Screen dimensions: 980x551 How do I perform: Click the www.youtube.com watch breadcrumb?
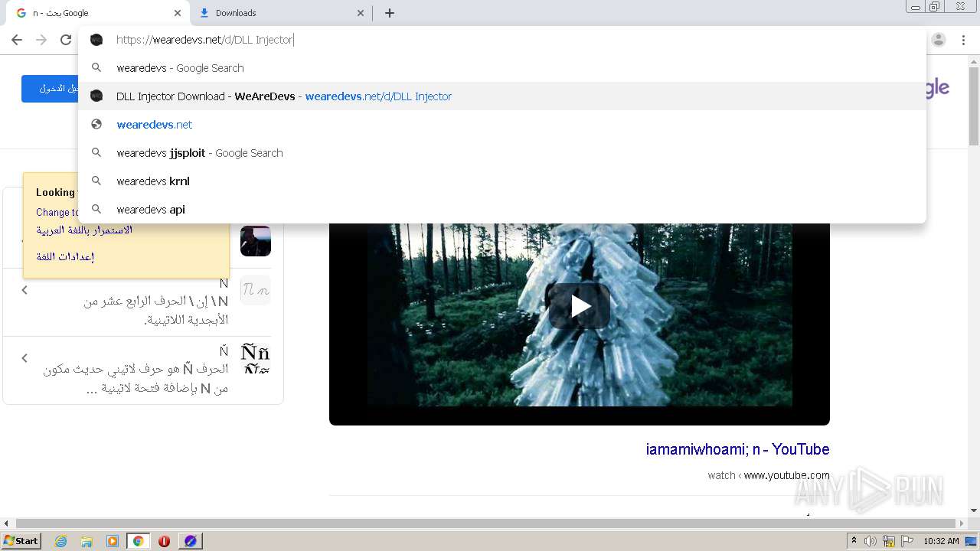769,475
